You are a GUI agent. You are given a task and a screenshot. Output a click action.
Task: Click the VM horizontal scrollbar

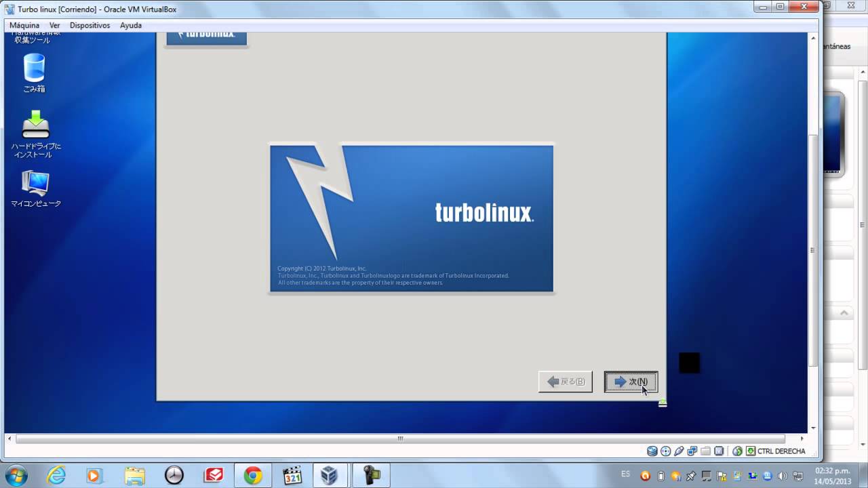[x=400, y=439]
